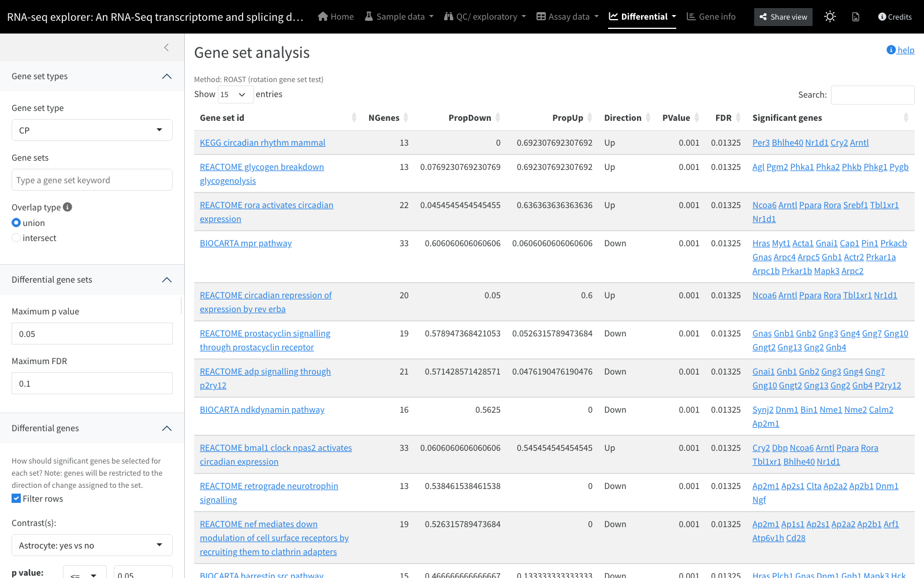Viewport: 924px width, 578px height.
Task: Open REACTOME rora activates circadian expression
Action: point(266,212)
